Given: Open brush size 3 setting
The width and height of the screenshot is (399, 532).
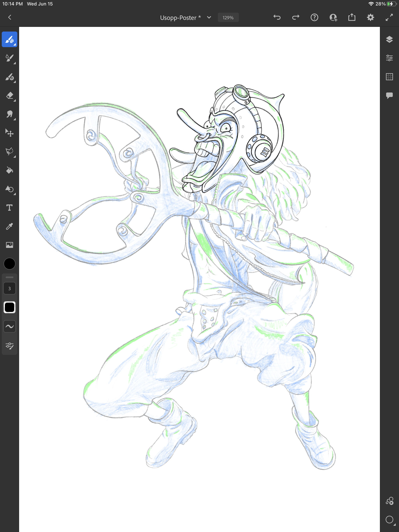Looking at the screenshot, I should 9,288.
